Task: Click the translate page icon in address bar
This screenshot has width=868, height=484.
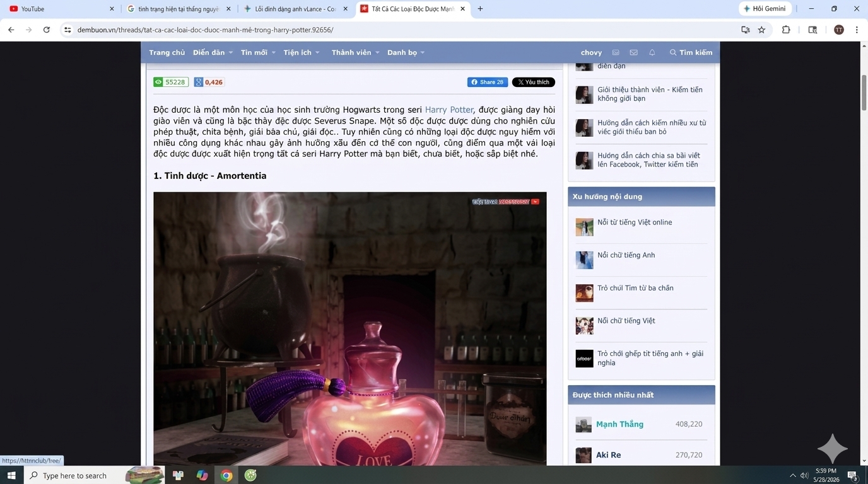Action: pyautogui.click(x=746, y=30)
